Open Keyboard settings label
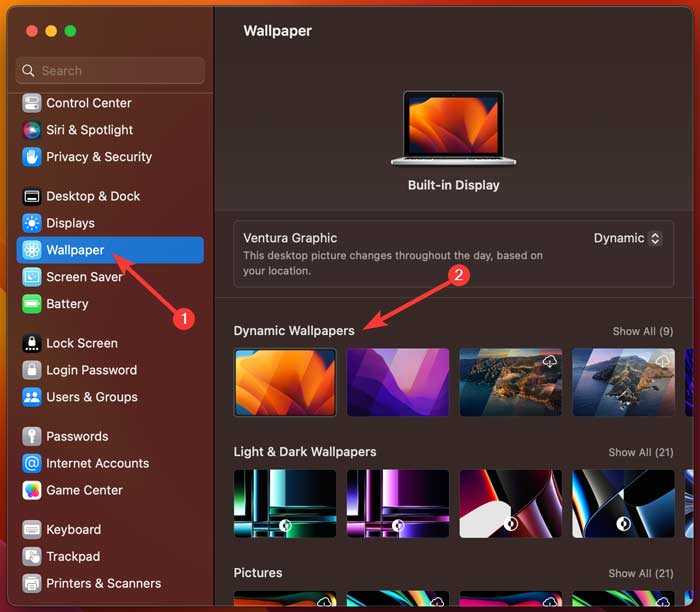Viewport: 700px width, 612px height. click(74, 529)
